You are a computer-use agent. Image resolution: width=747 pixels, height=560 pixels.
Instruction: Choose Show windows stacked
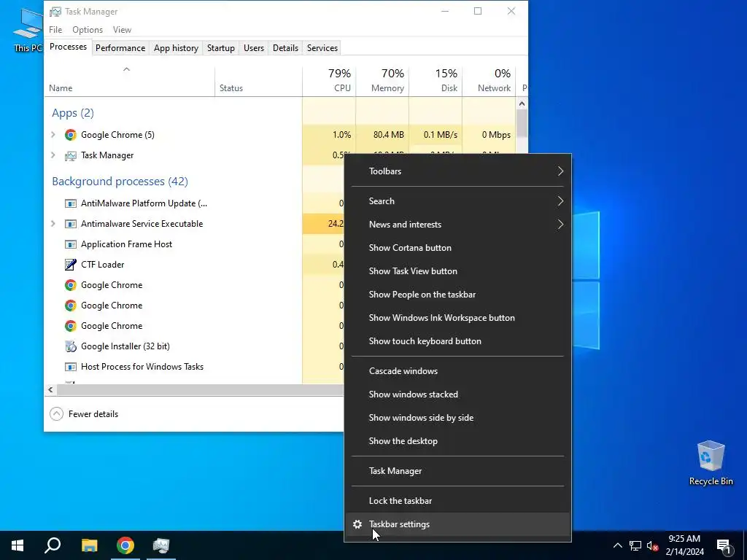point(458,394)
